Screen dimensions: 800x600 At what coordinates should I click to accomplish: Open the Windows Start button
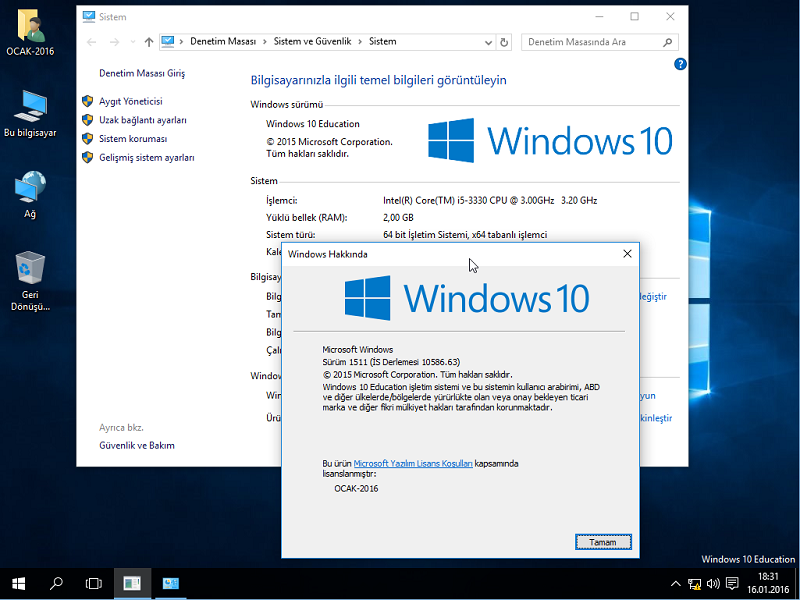coord(18,583)
